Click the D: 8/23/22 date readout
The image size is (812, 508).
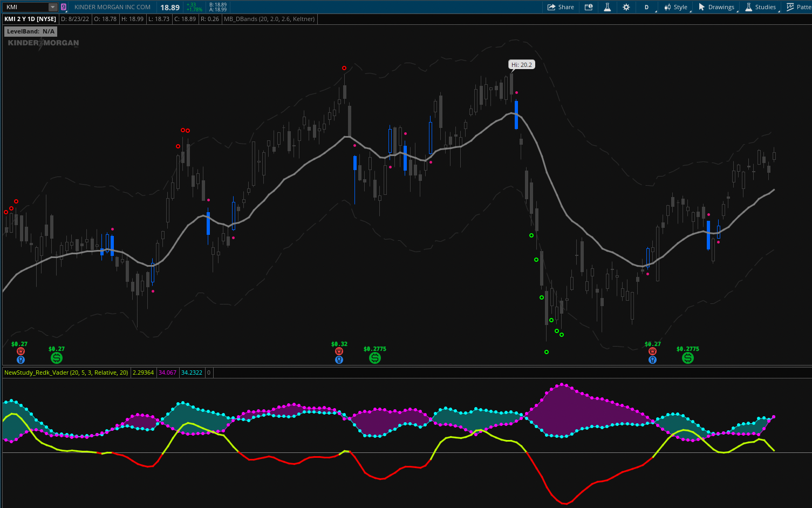[75, 19]
